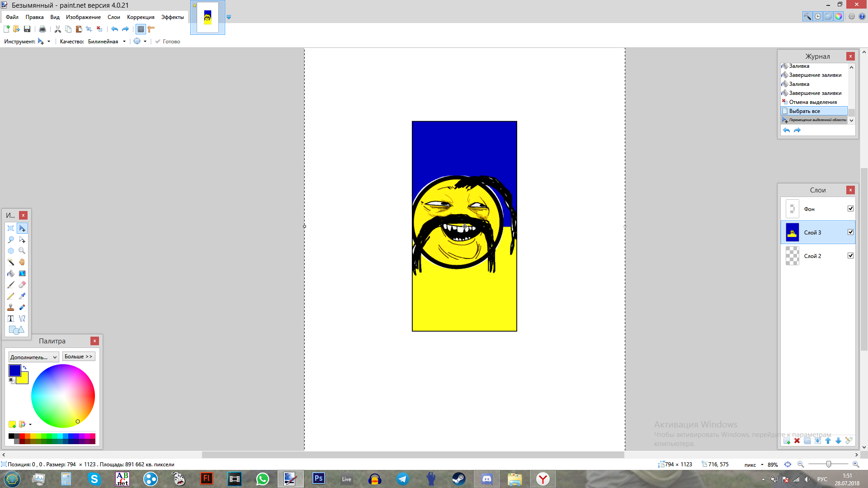The height and width of the screenshot is (488, 868).
Task: Select the Lasso Select tool
Action: tap(11, 239)
